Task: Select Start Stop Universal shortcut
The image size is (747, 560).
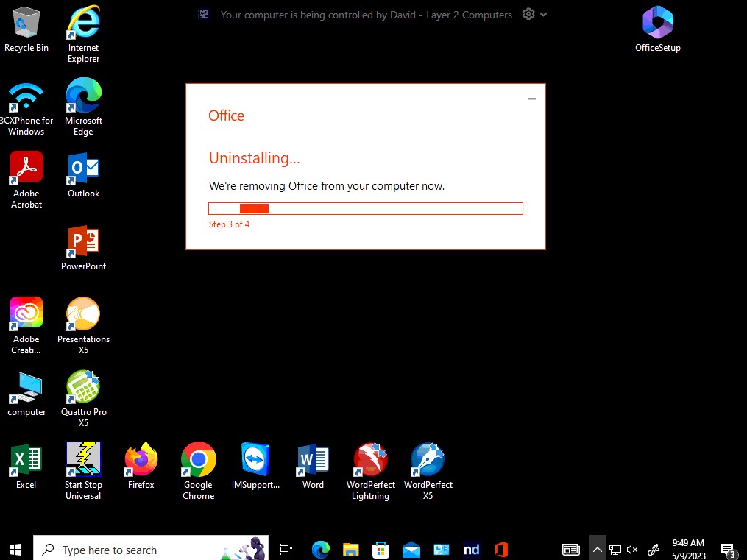Action: click(x=83, y=472)
